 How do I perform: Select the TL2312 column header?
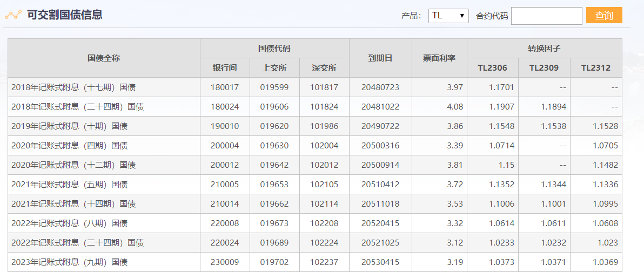coord(596,68)
